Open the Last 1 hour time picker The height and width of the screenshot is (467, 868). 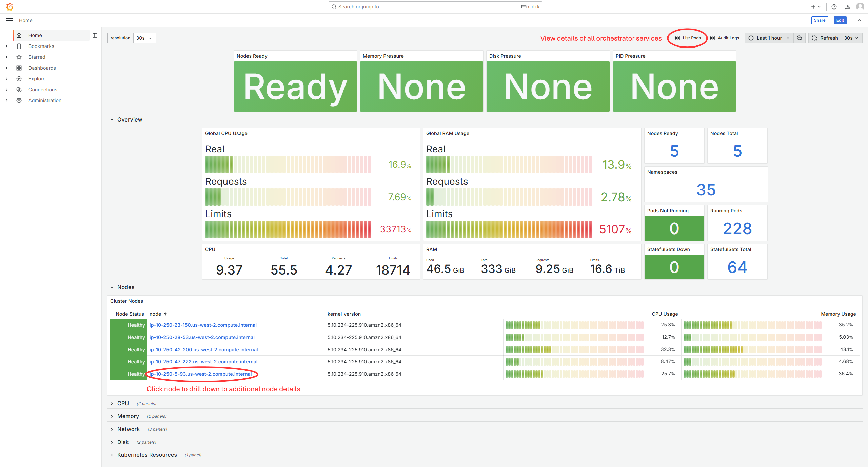[769, 38]
